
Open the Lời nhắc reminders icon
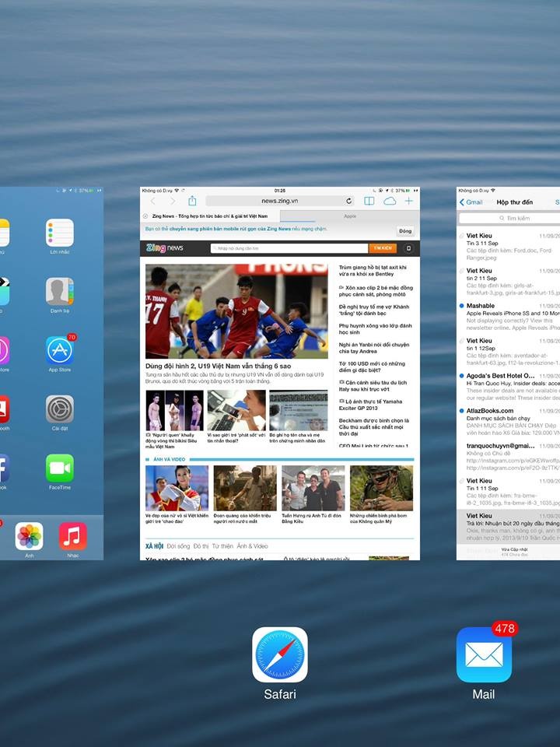[60, 233]
